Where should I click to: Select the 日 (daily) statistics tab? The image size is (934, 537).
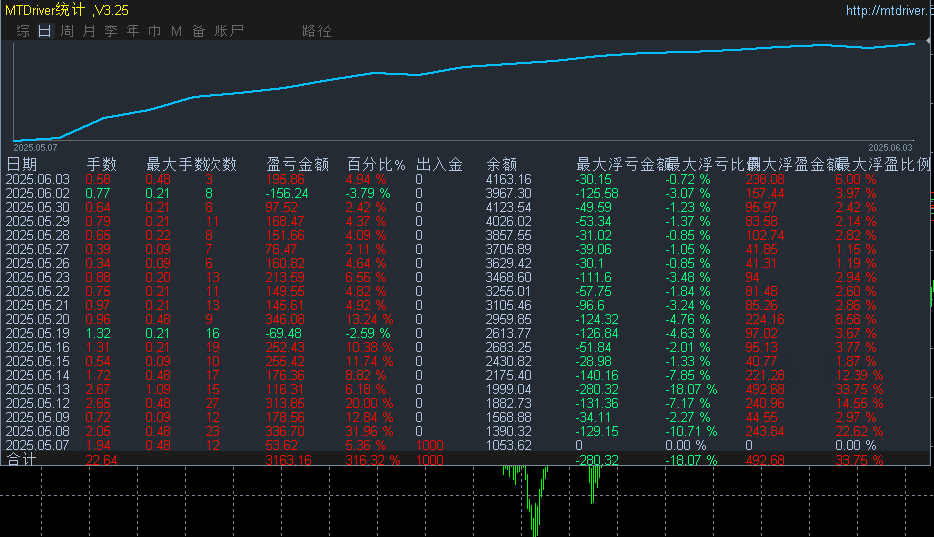(x=44, y=31)
